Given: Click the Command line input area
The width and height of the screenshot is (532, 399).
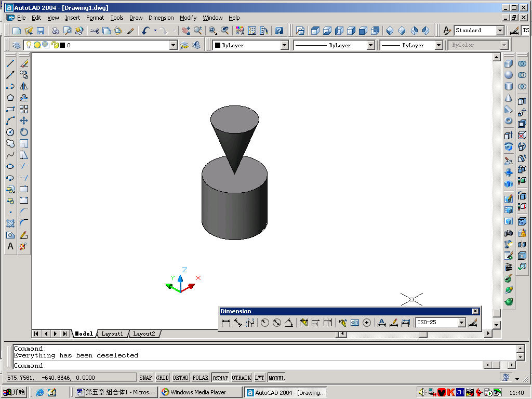Looking at the screenshot, I should (248, 366).
